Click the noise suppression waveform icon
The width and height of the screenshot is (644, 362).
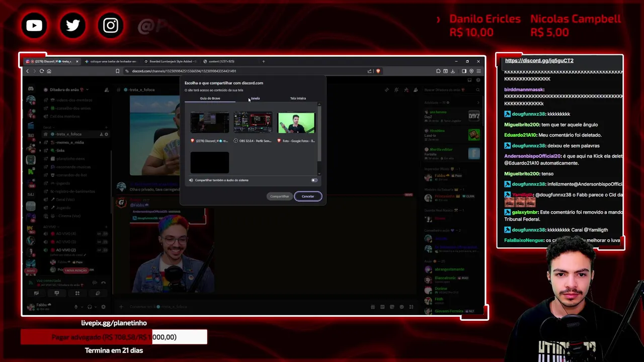pos(95,283)
